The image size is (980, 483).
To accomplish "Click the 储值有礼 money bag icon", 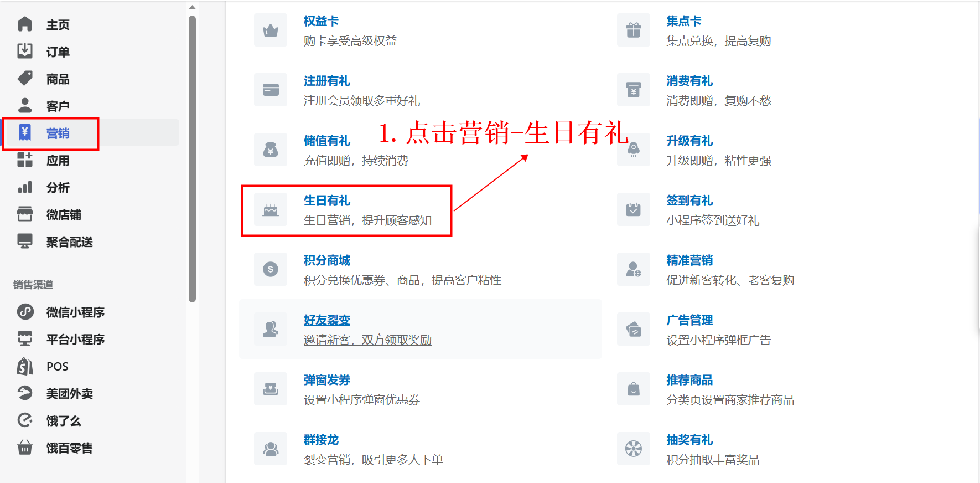I will [271, 150].
